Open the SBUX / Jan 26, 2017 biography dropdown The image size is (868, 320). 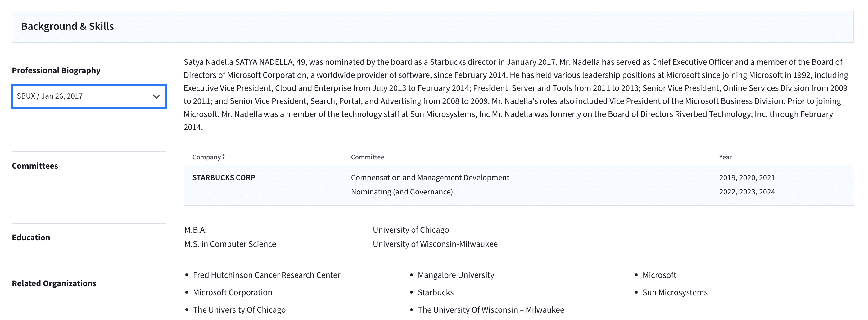coord(89,96)
